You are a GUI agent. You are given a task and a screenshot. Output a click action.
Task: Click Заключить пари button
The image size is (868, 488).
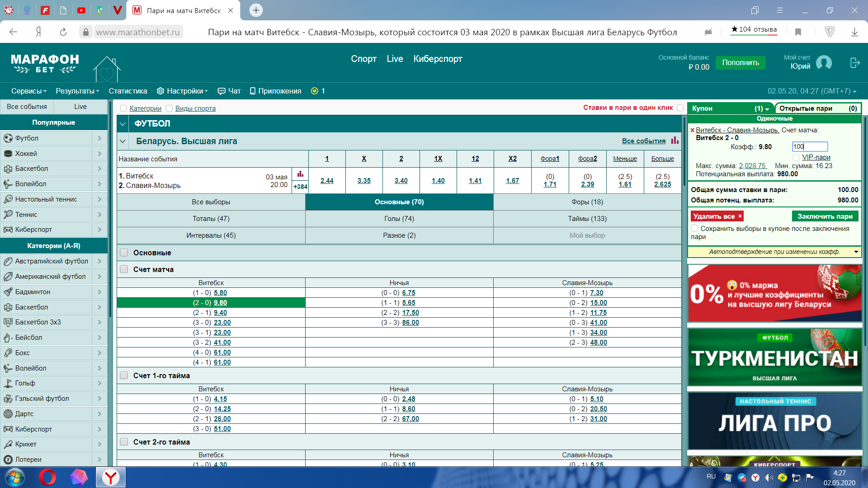click(x=825, y=216)
